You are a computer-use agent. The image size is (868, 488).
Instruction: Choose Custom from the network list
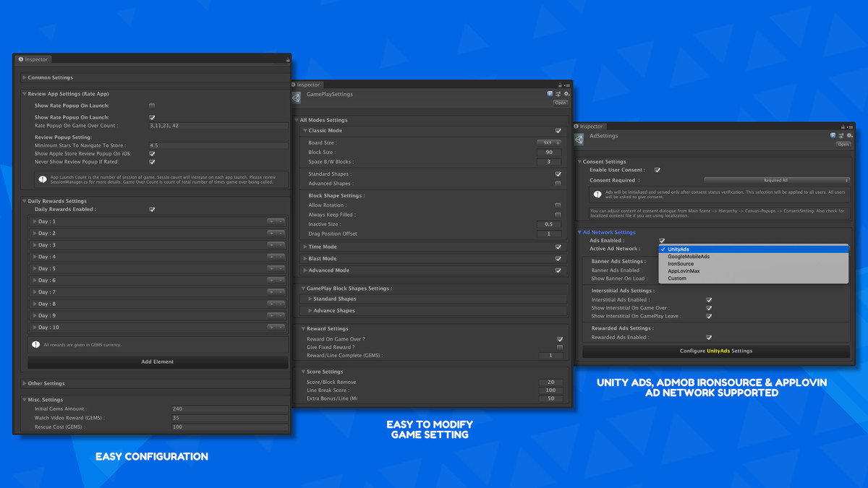pos(754,278)
